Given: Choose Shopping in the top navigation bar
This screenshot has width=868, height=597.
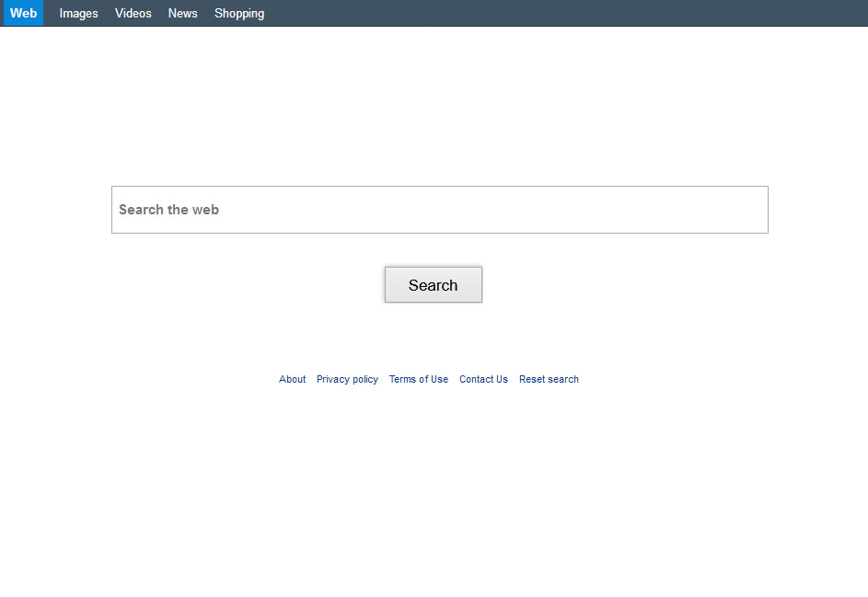Looking at the screenshot, I should pos(238,13).
